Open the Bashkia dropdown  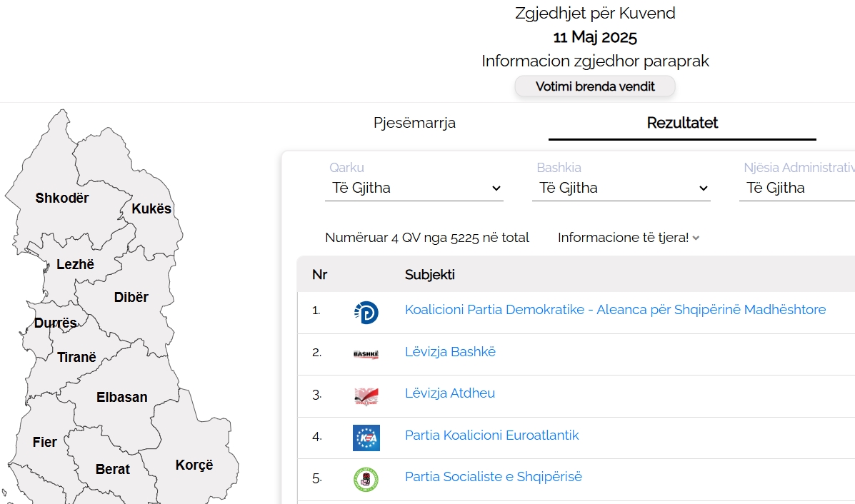pyautogui.click(x=621, y=188)
